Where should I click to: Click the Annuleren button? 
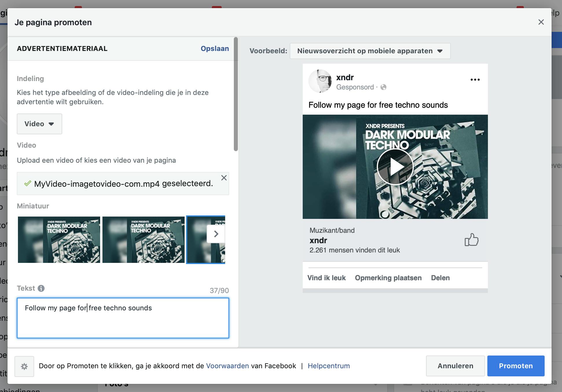(x=455, y=366)
